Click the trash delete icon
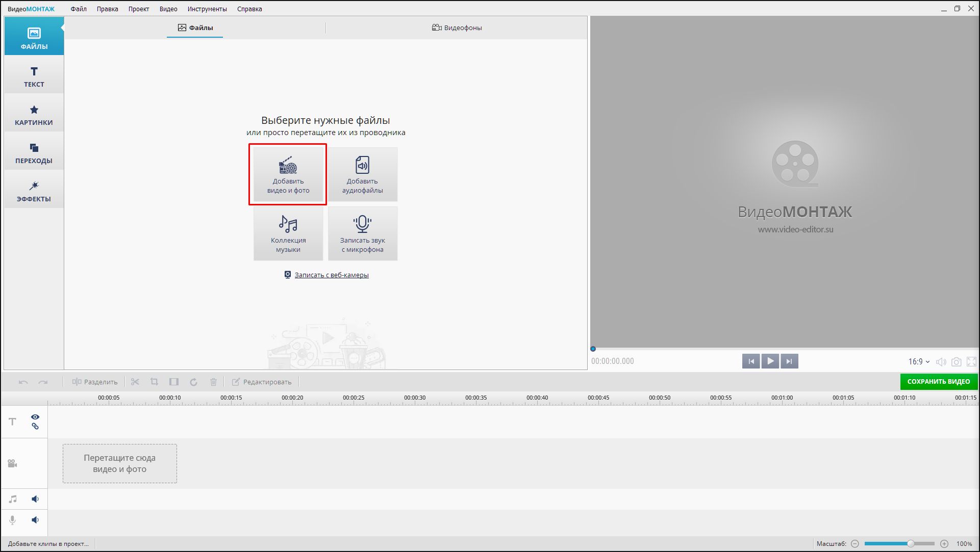The image size is (980, 552). 214,382
